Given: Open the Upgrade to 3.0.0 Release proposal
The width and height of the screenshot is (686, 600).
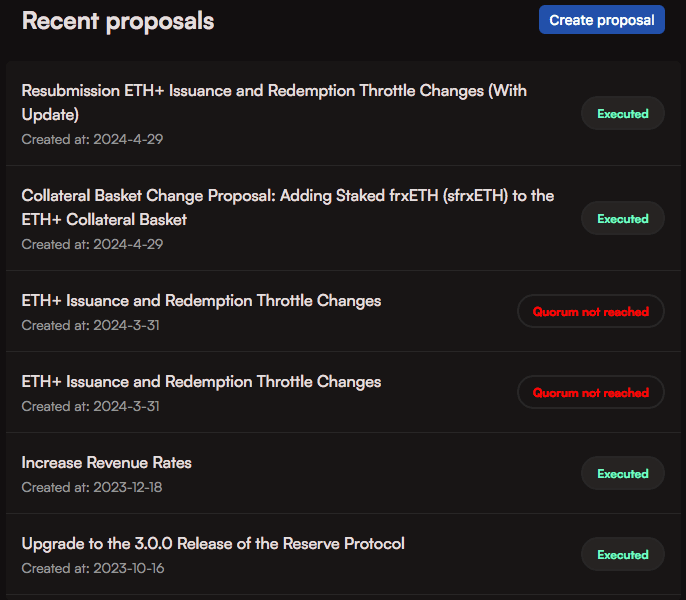Looking at the screenshot, I should 213,543.
